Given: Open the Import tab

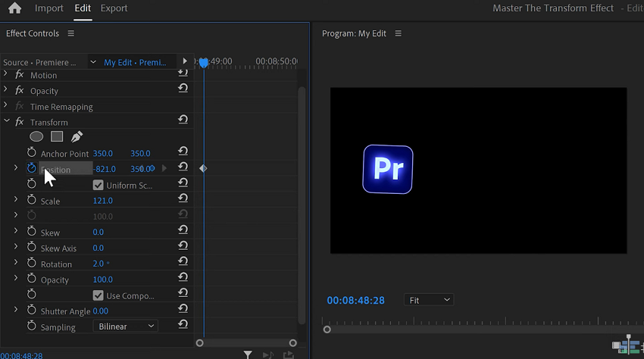Looking at the screenshot, I should [49, 8].
